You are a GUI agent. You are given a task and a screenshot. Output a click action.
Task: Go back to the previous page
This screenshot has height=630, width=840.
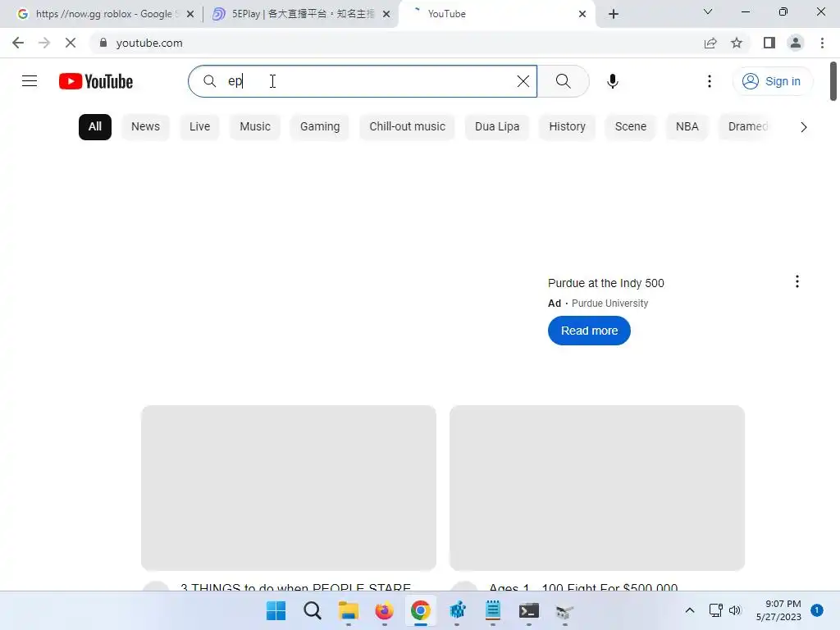pyautogui.click(x=18, y=43)
